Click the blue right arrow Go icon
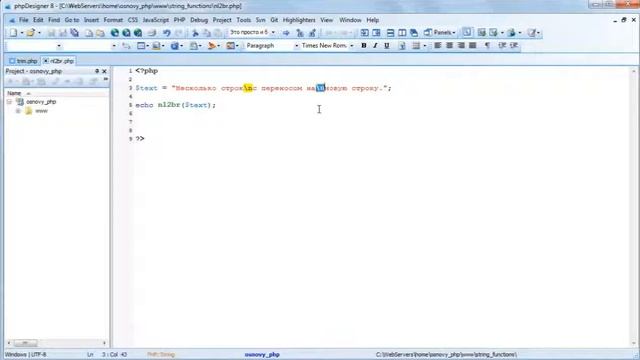The height and width of the screenshot is (360, 640). 286,33
